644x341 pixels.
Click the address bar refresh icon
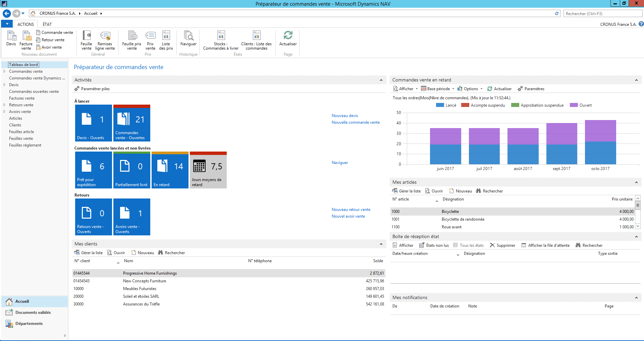click(x=557, y=13)
